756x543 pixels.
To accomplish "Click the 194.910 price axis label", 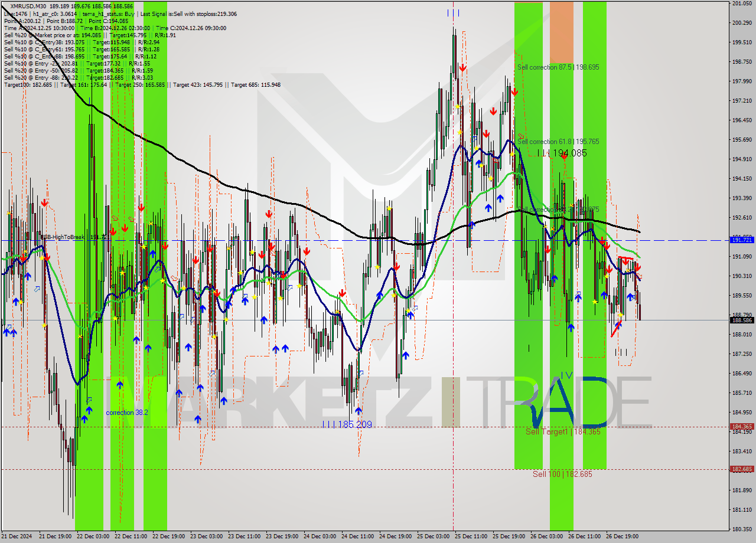I will (742, 159).
